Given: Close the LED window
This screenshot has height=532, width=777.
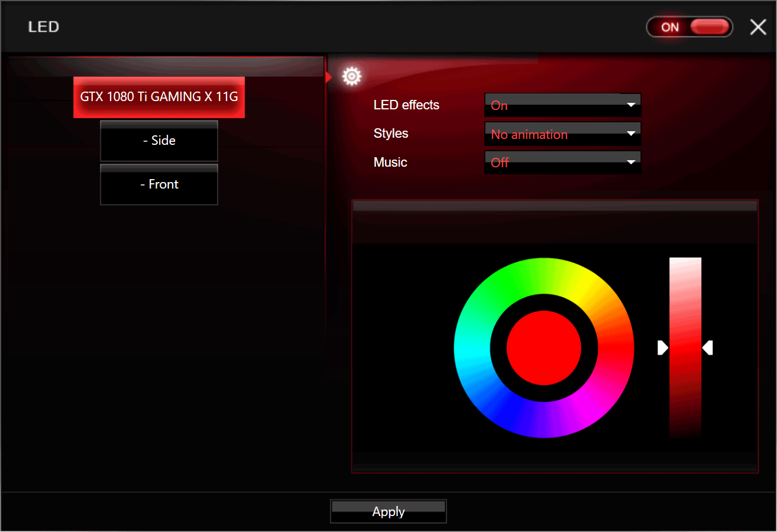Looking at the screenshot, I should click(x=758, y=27).
